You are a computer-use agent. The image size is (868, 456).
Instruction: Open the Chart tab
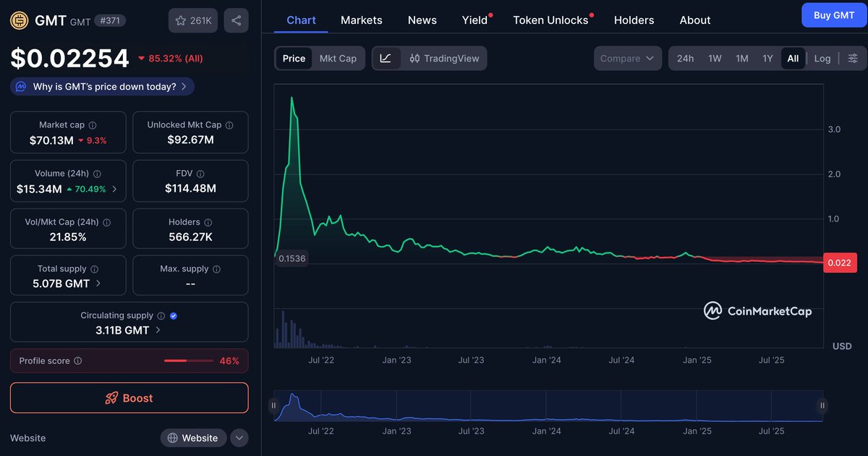301,20
